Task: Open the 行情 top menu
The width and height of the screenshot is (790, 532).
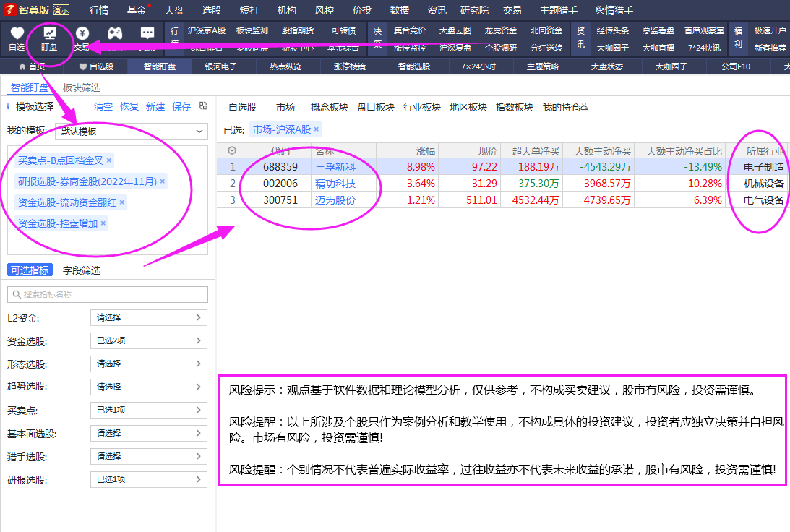Action: tap(99, 10)
